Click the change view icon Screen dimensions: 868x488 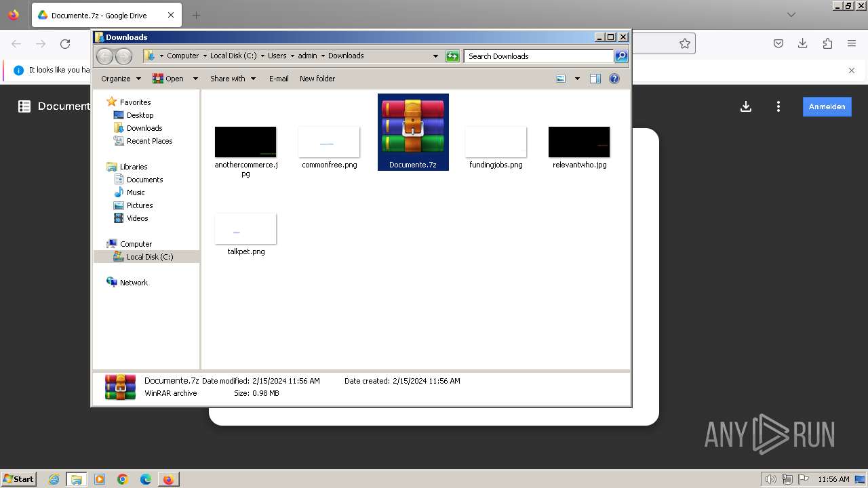(561, 79)
